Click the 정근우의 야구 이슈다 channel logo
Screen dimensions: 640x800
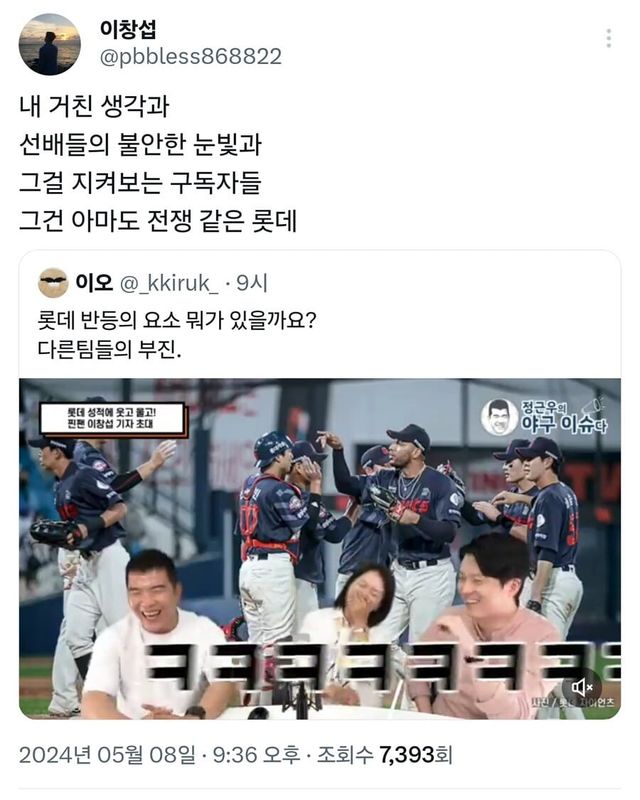pos(545,416)
